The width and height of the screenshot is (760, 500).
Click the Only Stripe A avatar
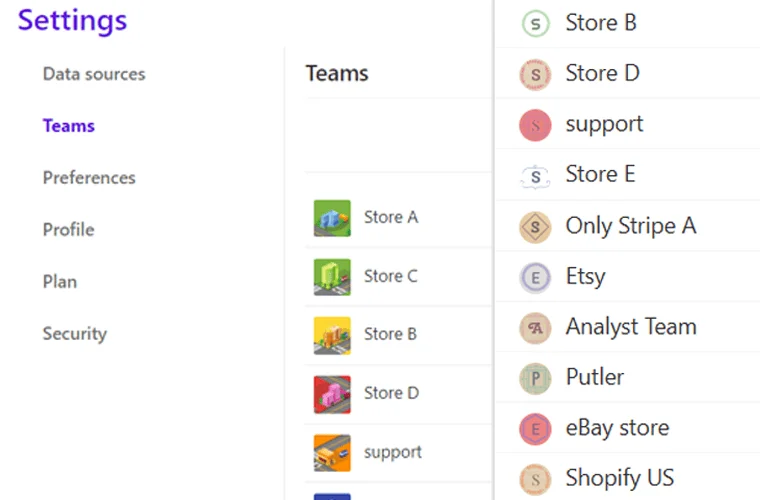click(535, 227)
